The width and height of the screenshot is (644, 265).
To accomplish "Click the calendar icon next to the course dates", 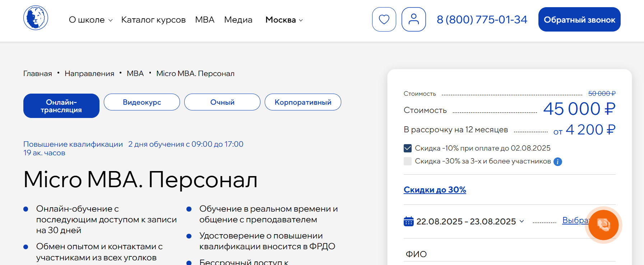I will (x=408, y=222).
